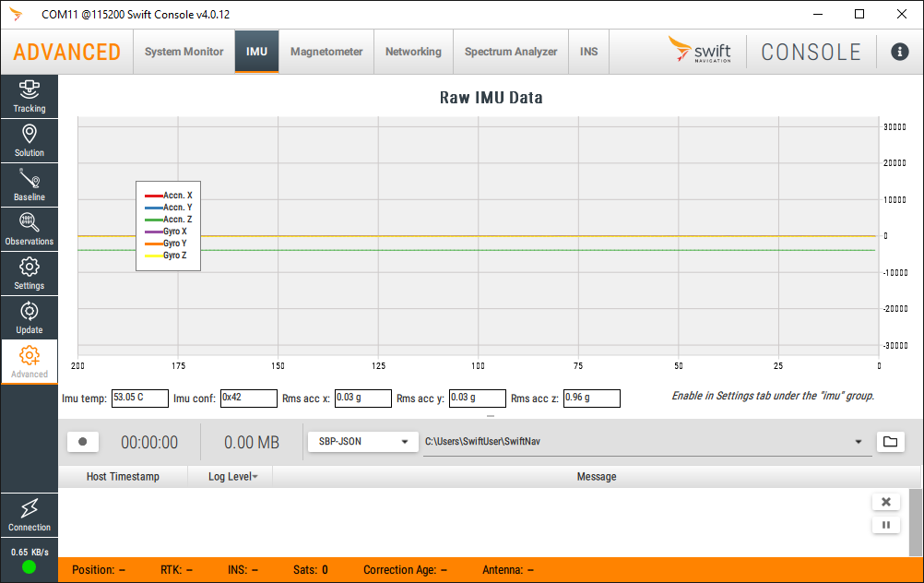Browse for log folder icon

(x=891, y=442)
